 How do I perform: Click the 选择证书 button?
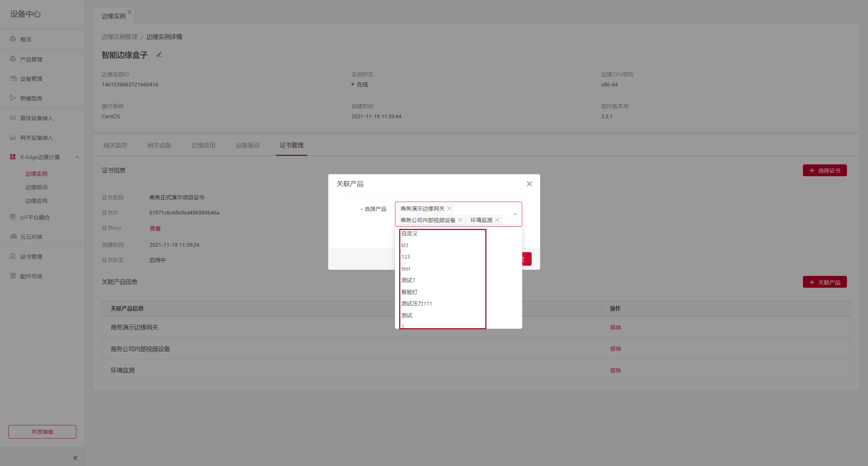(x=825, y=170)
